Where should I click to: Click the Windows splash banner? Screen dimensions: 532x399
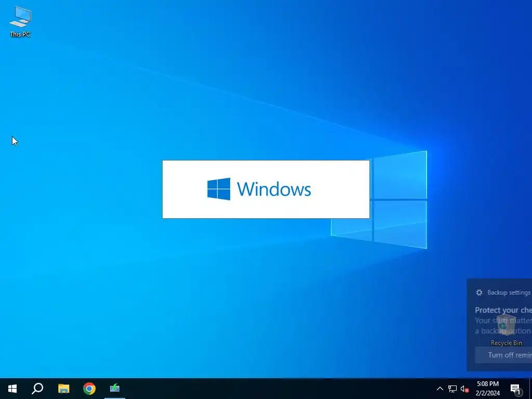(266, 189)
